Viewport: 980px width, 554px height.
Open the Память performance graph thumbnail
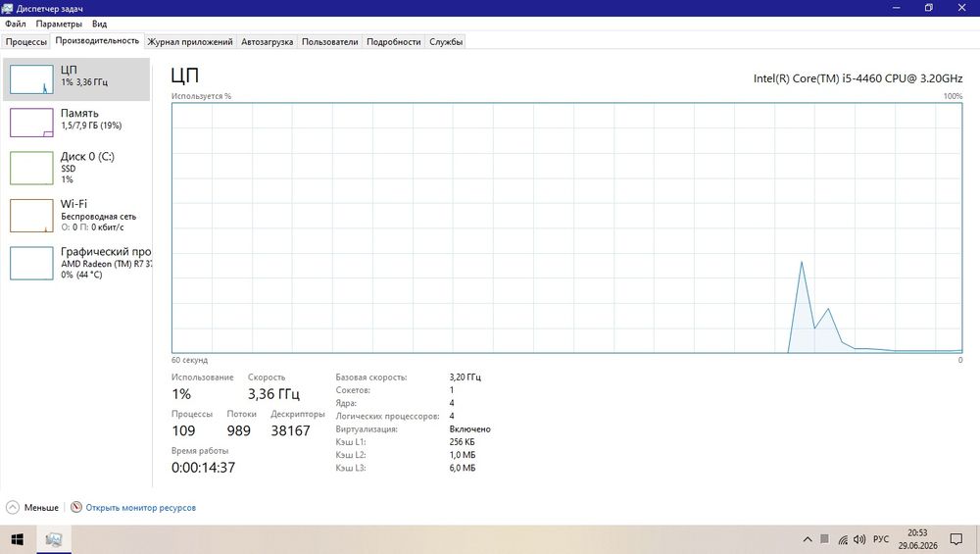point(31,123)
